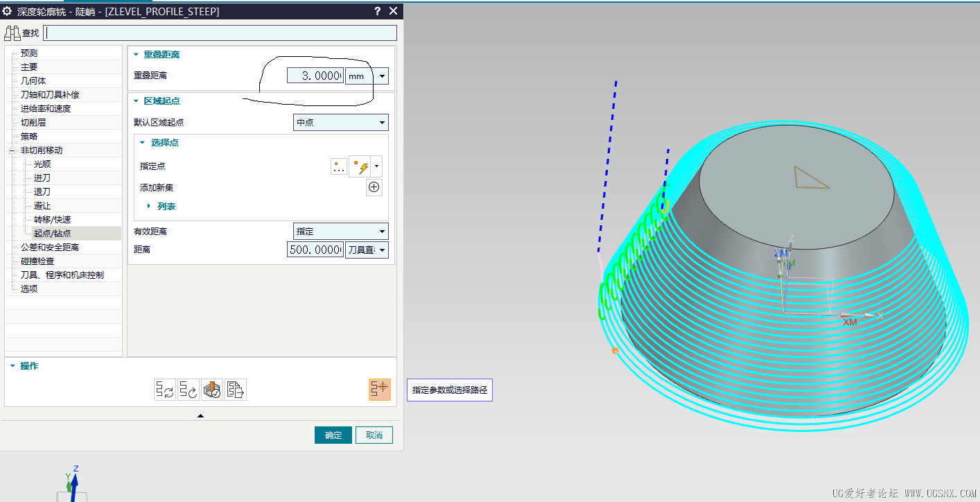Collapse the 非切削移动 tree node
This screenshot has height=502, width=980.
[x=11, y=150]
